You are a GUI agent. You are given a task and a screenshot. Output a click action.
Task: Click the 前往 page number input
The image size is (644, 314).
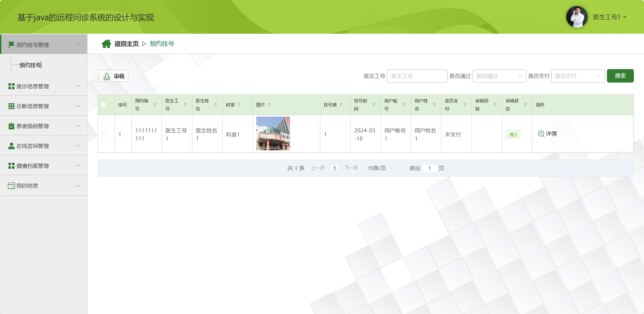pos(429,168)
